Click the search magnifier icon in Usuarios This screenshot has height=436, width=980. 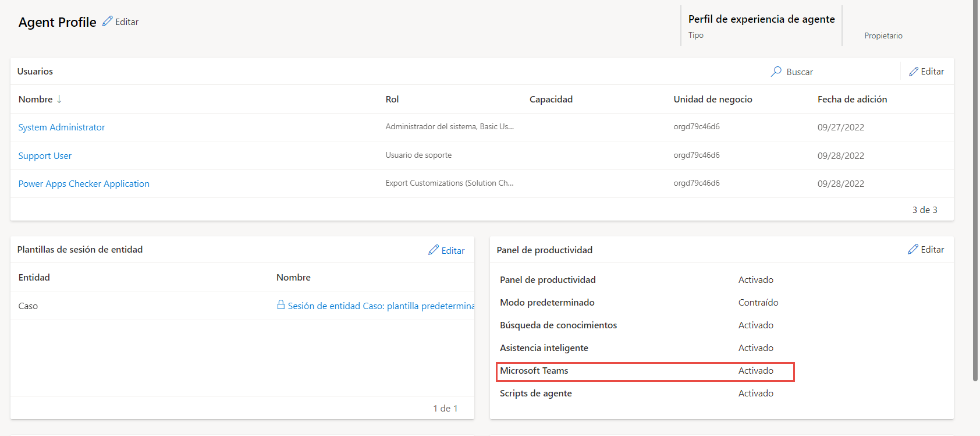coord(776,72)
